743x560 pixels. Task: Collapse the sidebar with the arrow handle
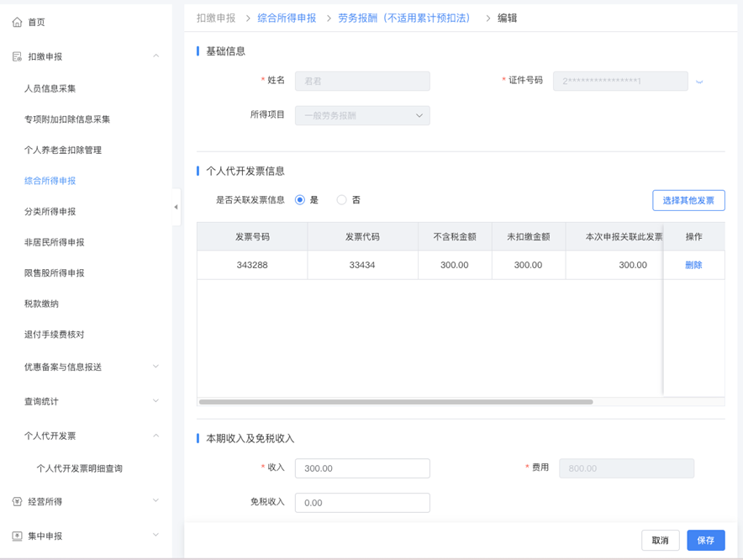176,205
